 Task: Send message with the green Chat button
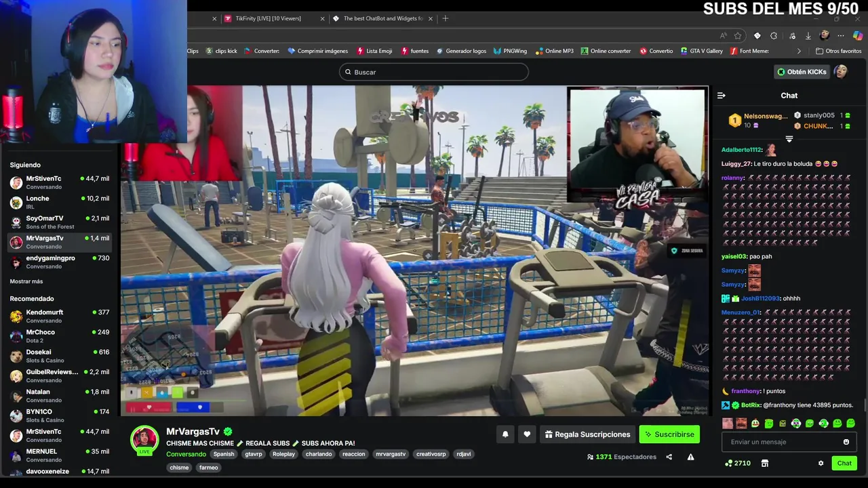844,464
